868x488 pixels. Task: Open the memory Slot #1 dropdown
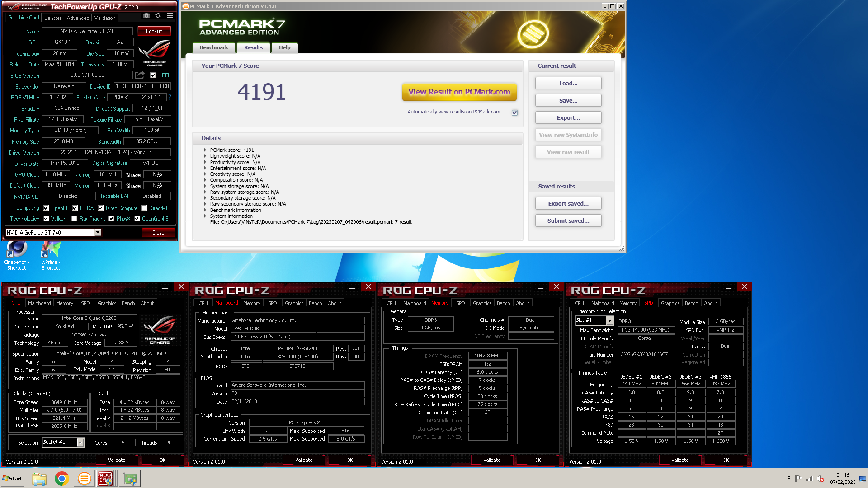point(609,320)
